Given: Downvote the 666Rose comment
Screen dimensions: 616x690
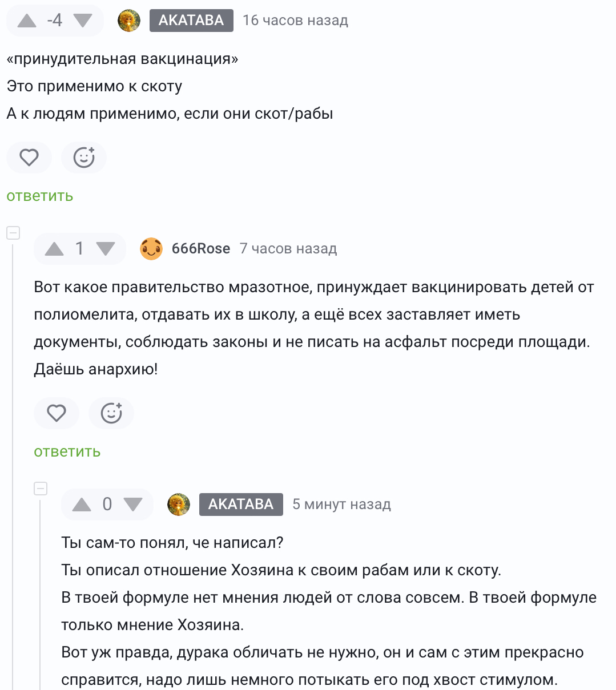Looking at the screenshot, I should [106, 249].
